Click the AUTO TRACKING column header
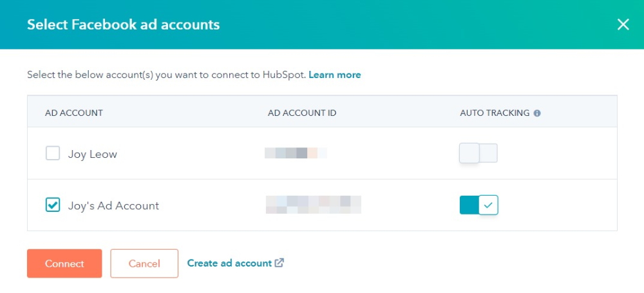Screen dimensions: 644x293 click(495, 113)
